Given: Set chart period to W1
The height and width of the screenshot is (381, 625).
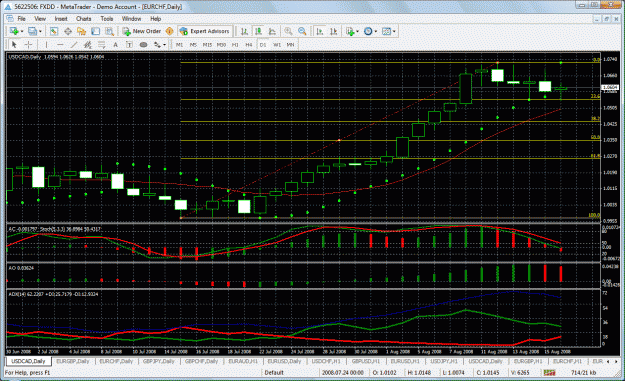Looking at the screenshot, I should pyautogui.click(x=277, y=45).
